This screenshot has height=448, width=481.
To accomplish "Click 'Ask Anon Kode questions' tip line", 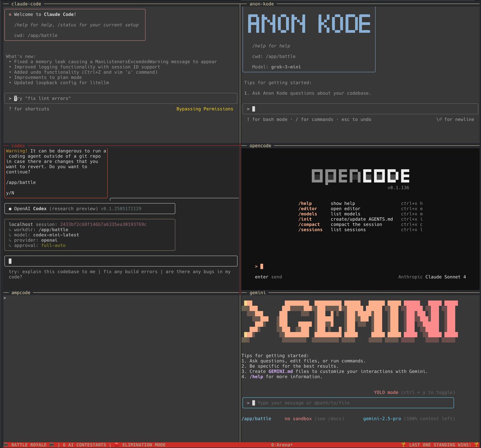I will (307, 93).
